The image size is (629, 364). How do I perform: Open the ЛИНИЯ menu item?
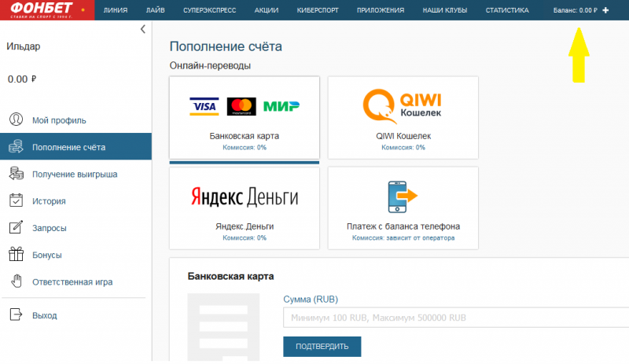(116, 10)
